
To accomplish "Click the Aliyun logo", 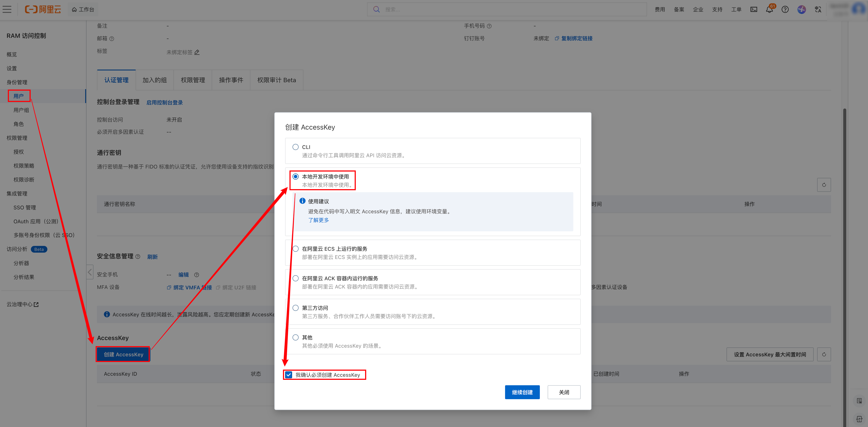I will coord(43,9).
